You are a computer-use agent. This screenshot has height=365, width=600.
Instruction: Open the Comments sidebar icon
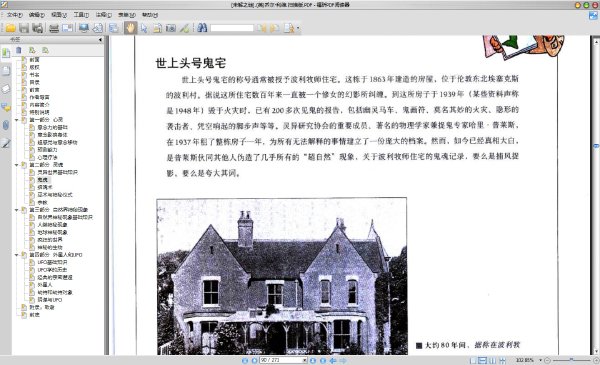[6, 107]
